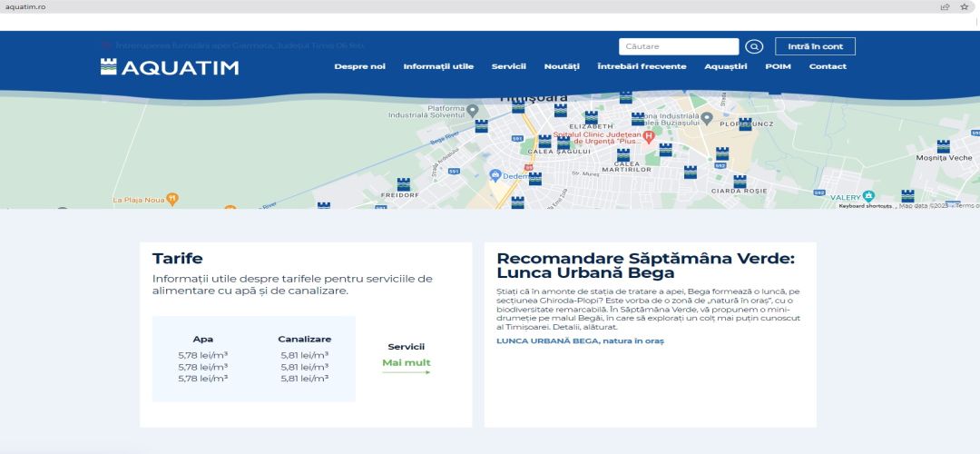Screen dimensions: 980x454
Task: Open LUNCA URBANĂ BEGA, natura în oraș link
Action: tap(580, 340)
